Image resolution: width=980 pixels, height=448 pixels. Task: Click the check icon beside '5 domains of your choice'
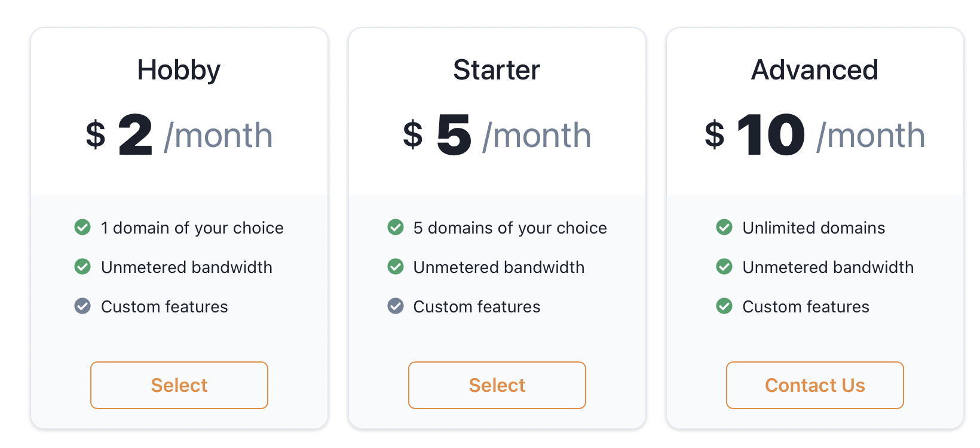pyautogui.click(x=396, y=228)
